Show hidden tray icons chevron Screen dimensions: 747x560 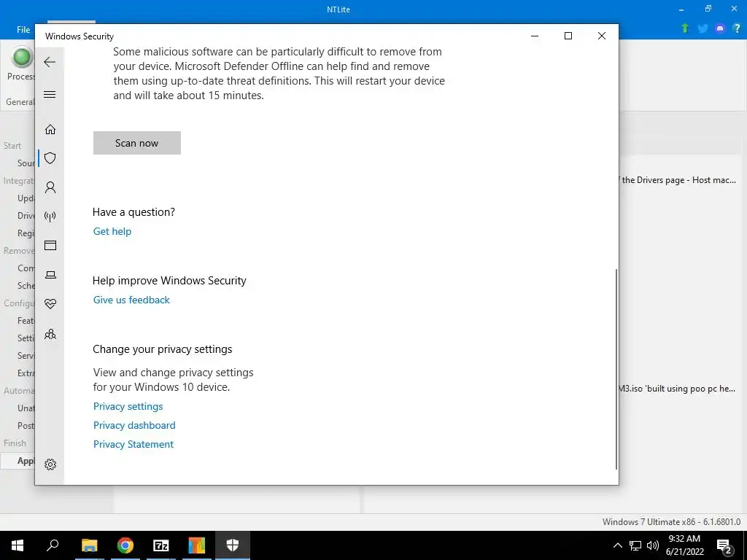617,545
